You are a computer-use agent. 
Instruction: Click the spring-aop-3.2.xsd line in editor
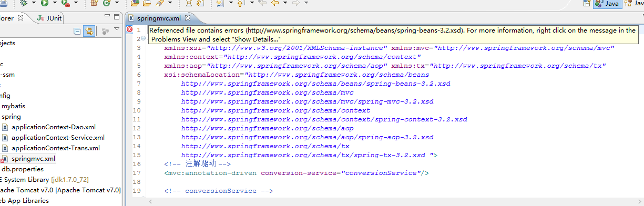tap(308, 137)
